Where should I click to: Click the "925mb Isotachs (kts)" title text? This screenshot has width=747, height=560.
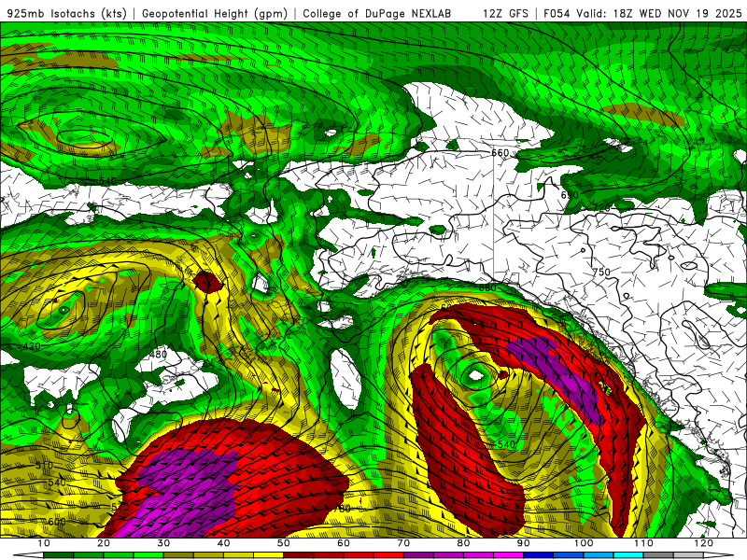pyautogui.click(x=67, y=13)
